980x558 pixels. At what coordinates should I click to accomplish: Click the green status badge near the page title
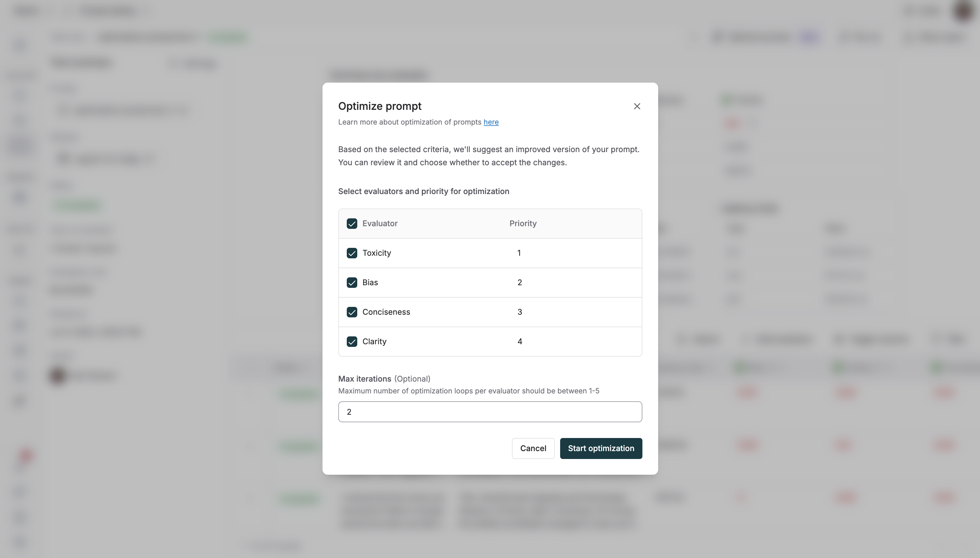[x=228, y=37]
